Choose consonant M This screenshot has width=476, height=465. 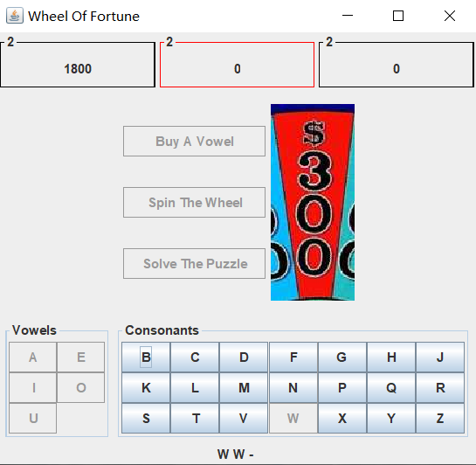(244, 388)
